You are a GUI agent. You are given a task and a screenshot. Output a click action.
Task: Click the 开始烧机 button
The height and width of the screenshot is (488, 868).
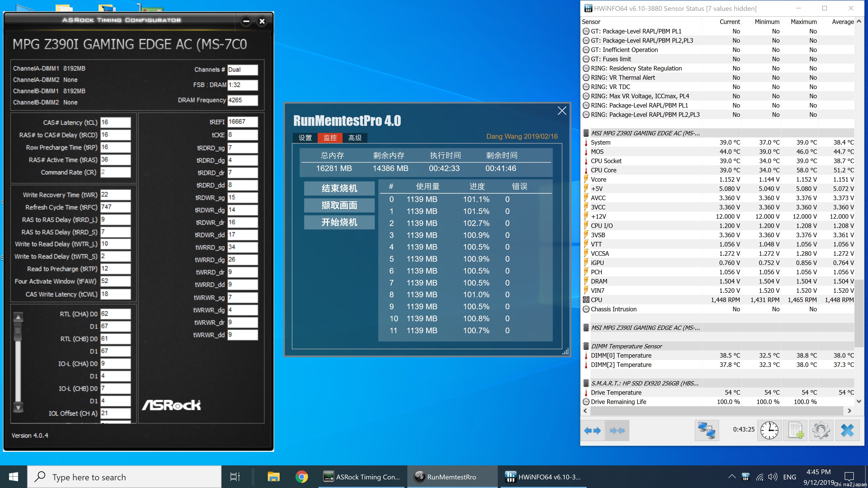[x=339, y=222]
